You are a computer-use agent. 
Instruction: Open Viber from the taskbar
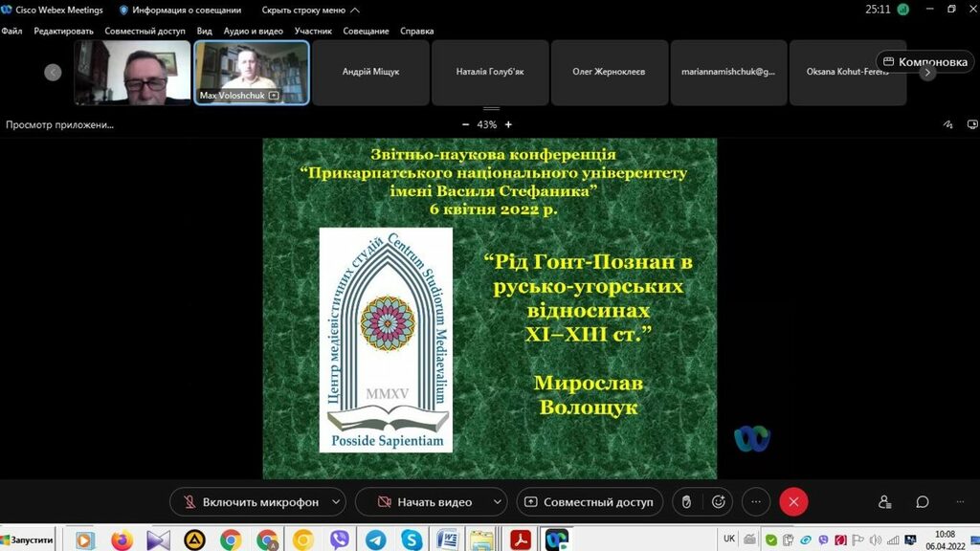point(340,540)
